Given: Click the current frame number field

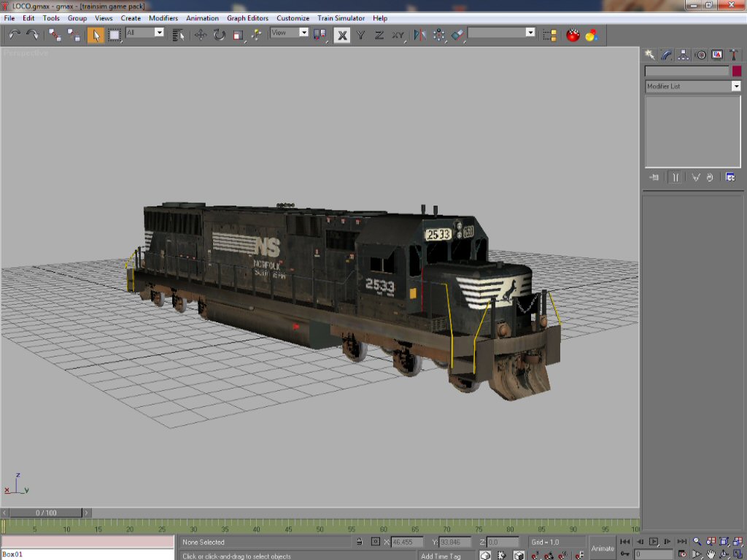Looking at the screenshot, I should click(653, 554).
